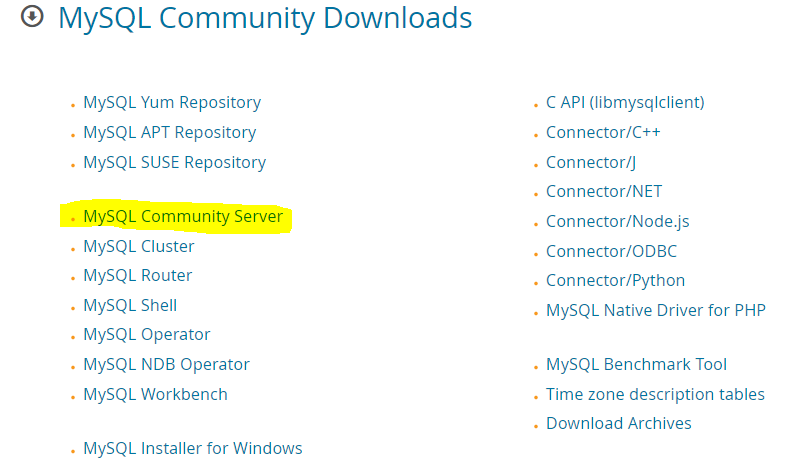
Task: Visit the MySQL Shell download page
Action: 130,305
